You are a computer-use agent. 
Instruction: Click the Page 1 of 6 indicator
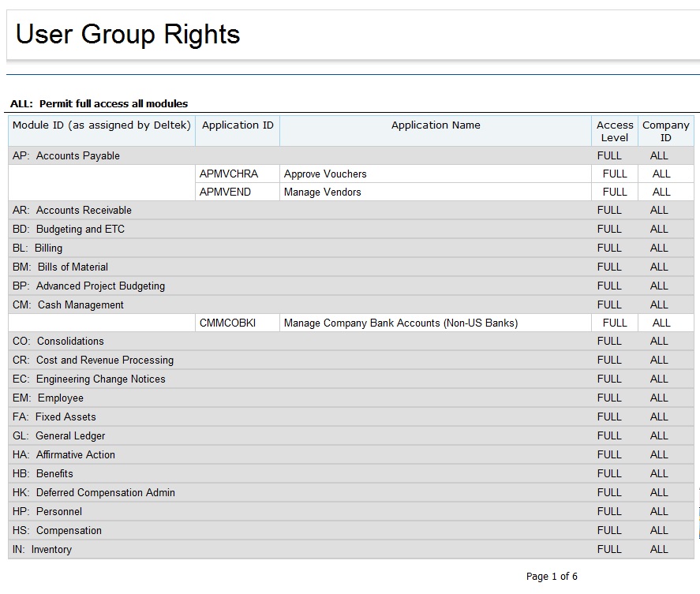point(552,577)
